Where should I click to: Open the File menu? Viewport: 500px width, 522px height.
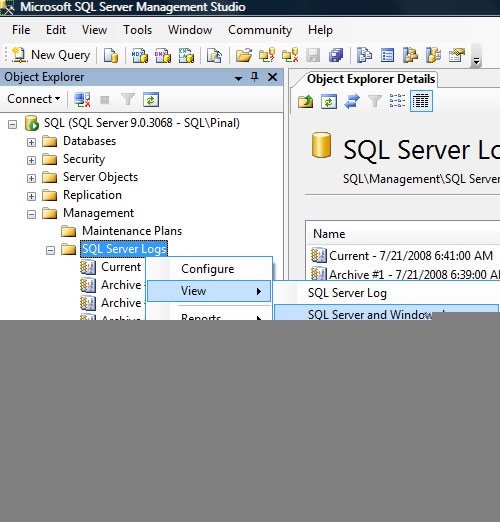click(21, 30)
